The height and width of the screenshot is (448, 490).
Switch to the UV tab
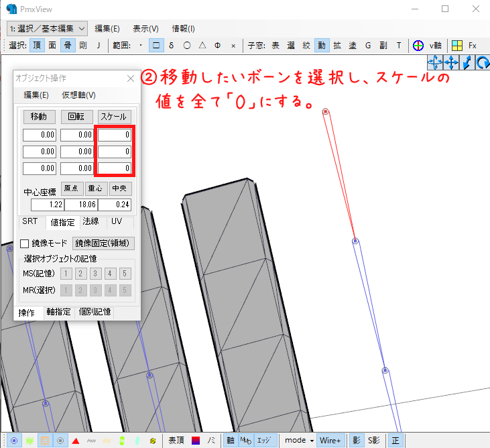pos(117,221)
